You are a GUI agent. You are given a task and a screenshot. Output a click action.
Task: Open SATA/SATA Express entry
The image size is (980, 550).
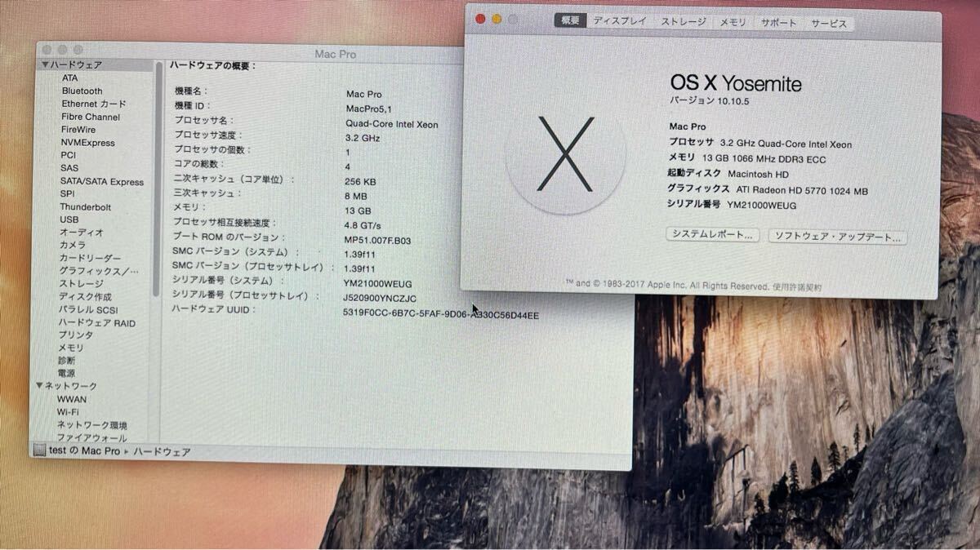(102, 182)
